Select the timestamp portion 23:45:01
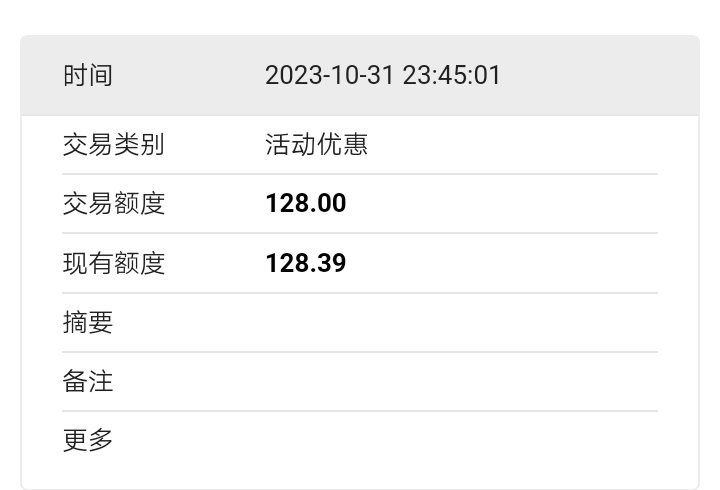 click(x=451, y=75)
